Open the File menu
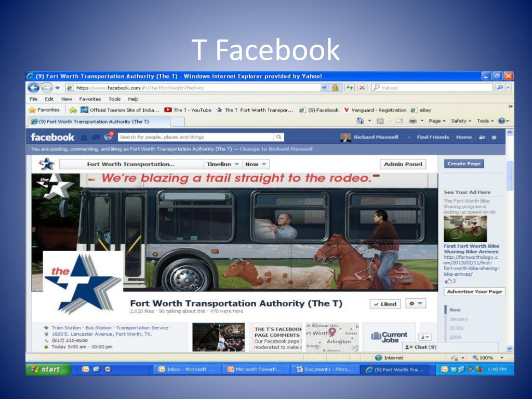This screenshot has width=532, height=399. click(x=33, y=99)
